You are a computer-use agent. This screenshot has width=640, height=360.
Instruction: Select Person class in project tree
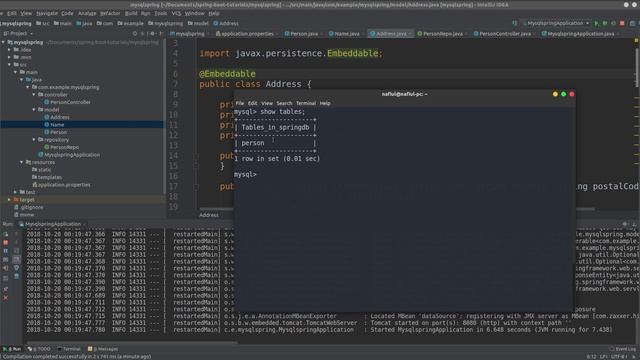pos(56,132)
